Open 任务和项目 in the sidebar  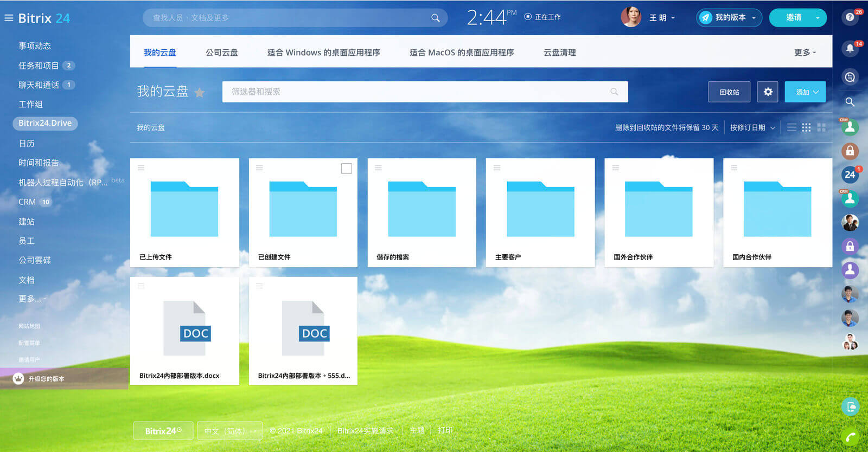39,66
